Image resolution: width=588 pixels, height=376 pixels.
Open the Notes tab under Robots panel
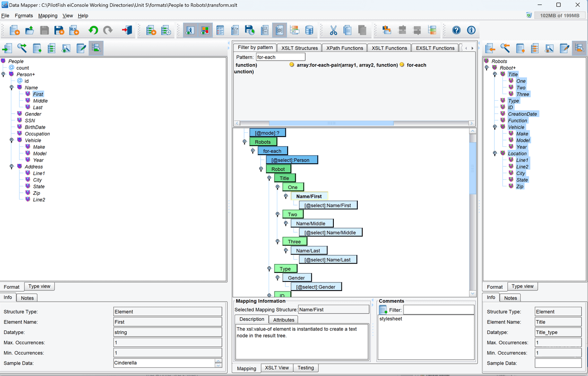tap(511, 298)
